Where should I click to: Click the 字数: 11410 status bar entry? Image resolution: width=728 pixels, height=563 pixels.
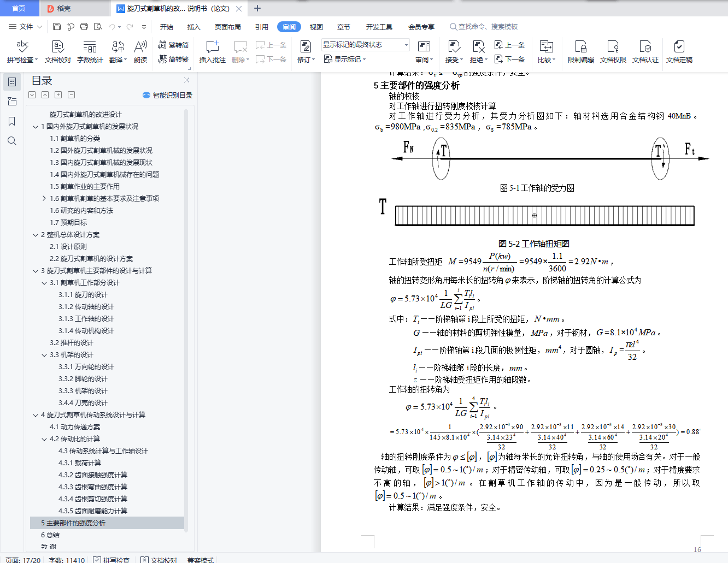67,560
